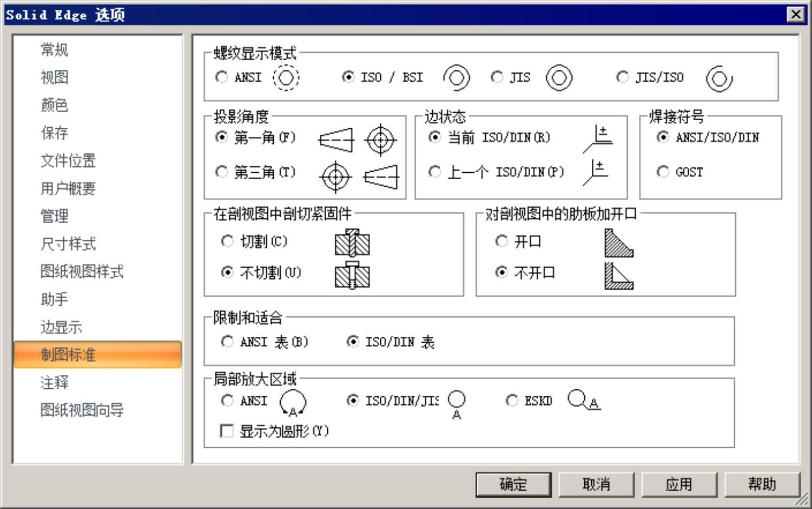Viewport: 812px width, 509px height.
Task: Close the Solid Edge 选项 dialog
Action: (x=796, y=14)
